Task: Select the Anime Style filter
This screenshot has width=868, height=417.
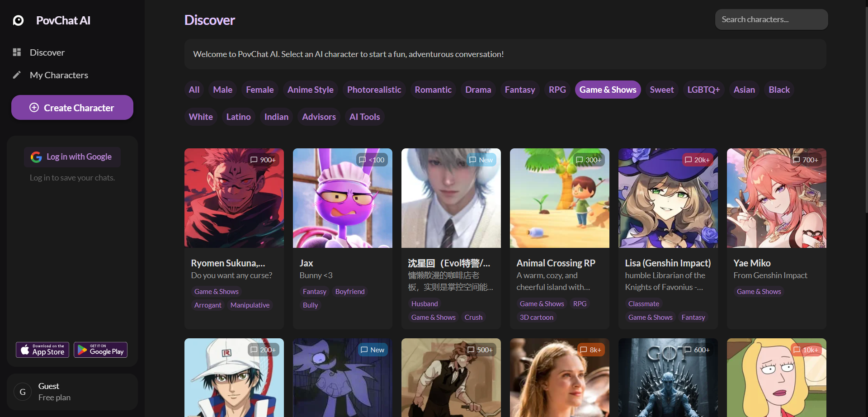Action: tap(310, 90)
